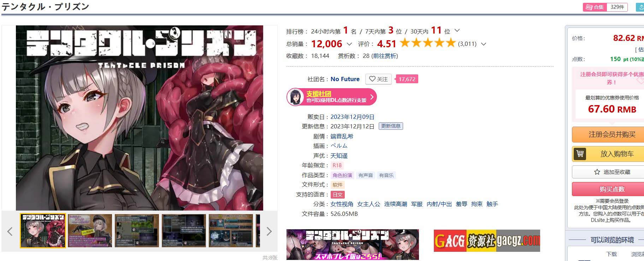Open the 合集 329件 collection badge
The image size is (644, 261).
pos(605,7)
